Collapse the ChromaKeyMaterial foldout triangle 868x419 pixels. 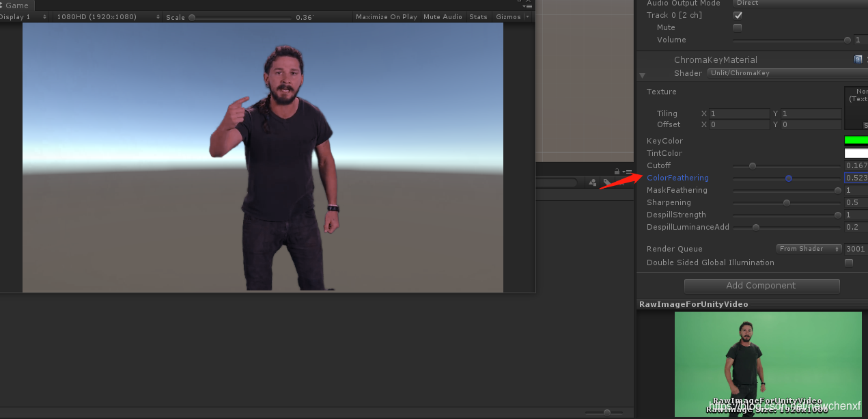(x=642, y=75)
